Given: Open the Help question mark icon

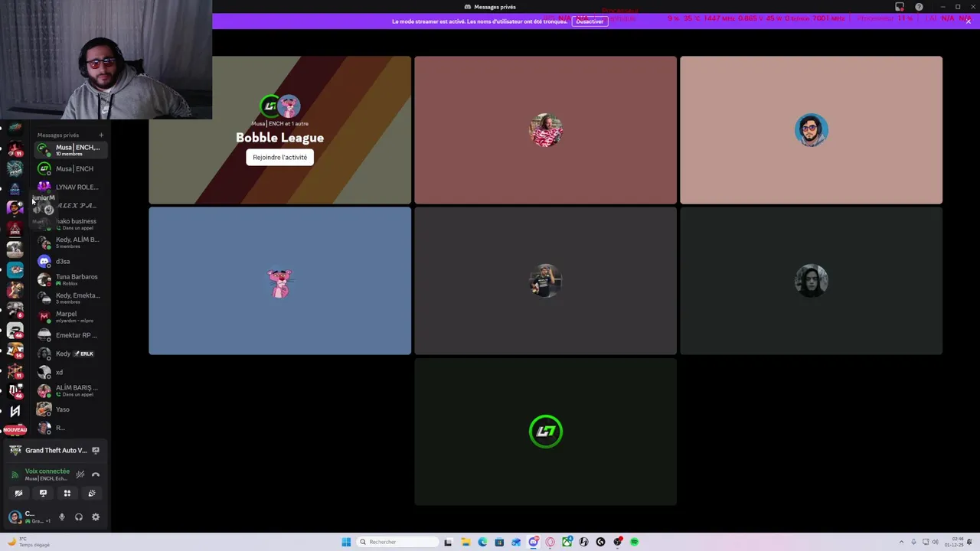Looking at the screenshot, I should click(919, 7).
